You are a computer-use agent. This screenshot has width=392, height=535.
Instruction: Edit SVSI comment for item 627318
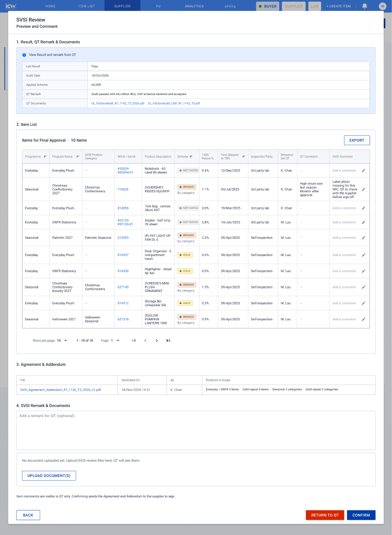pyautogui.click(x=363, y=319)
